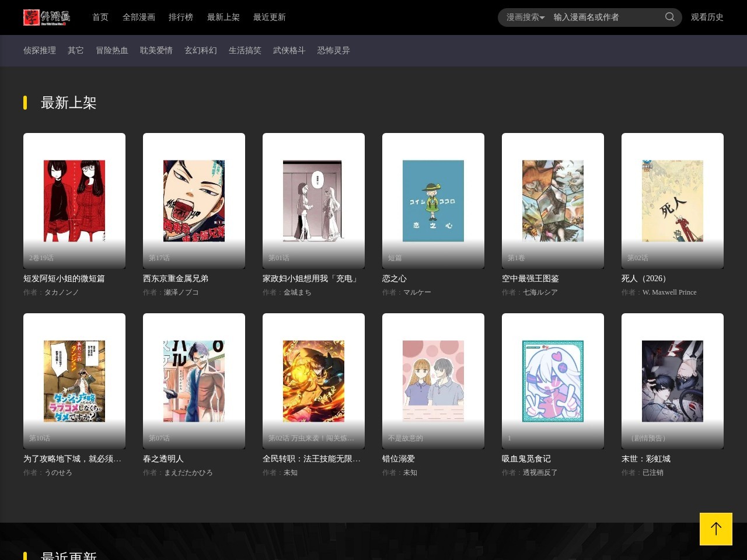Click title link 家政妇小姐想用我「充电」
Screen dimensions: 747x560
(312, 279)
